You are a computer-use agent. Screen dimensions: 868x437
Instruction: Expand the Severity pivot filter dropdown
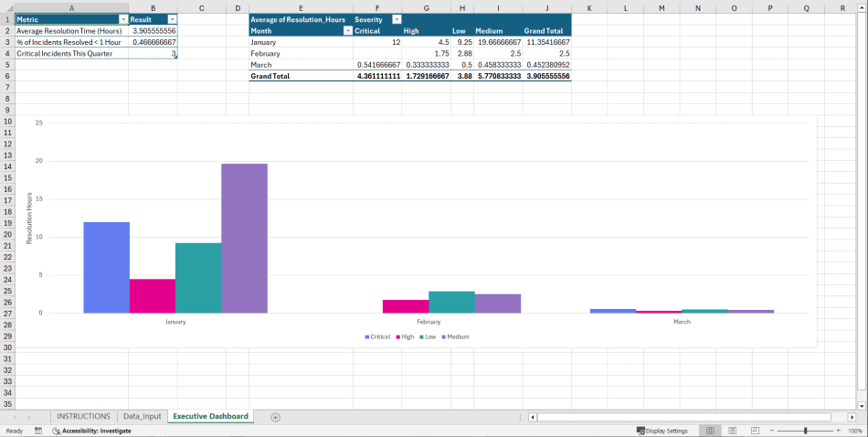tap(396, 19)
